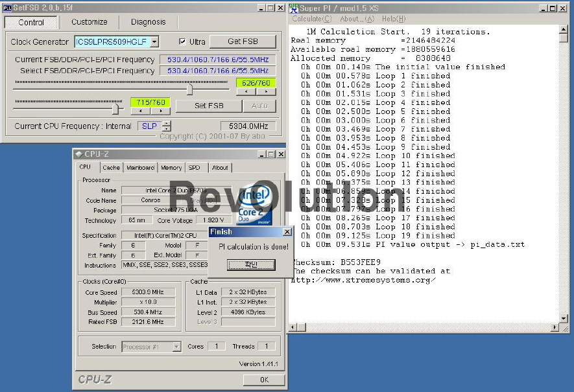This screenshot has height=392, width=574.
Task: Click the Checksum B553FEE9 line
Action: click(336, 262)
